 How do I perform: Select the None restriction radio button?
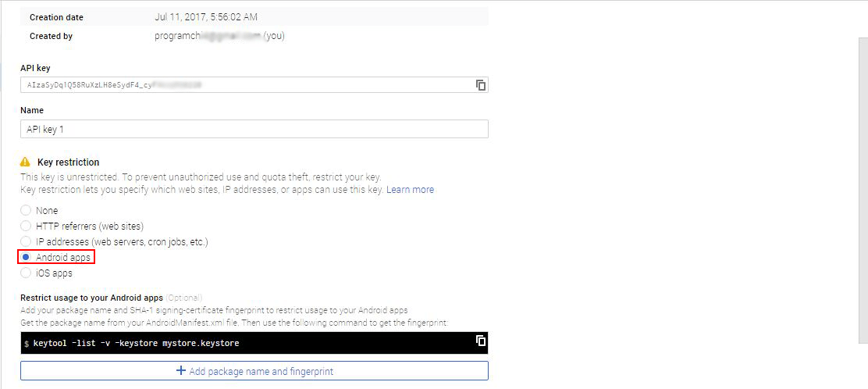click(26, 211)
